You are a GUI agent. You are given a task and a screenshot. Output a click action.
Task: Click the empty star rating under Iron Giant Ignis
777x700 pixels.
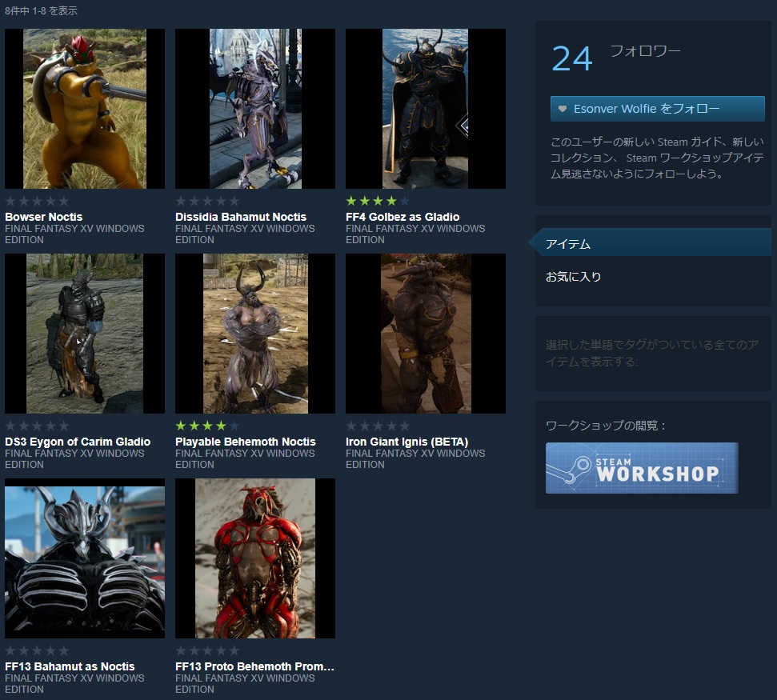pos(378,426)
